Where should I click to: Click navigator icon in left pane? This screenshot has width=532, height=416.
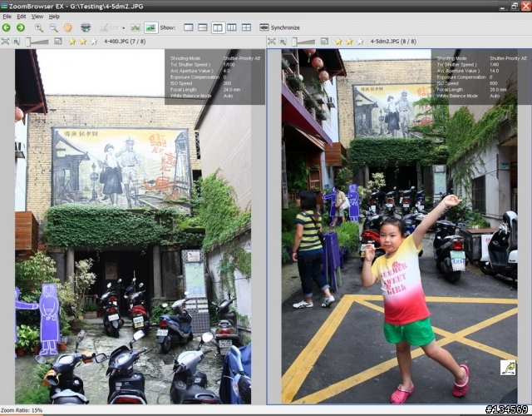click(58, 42)
